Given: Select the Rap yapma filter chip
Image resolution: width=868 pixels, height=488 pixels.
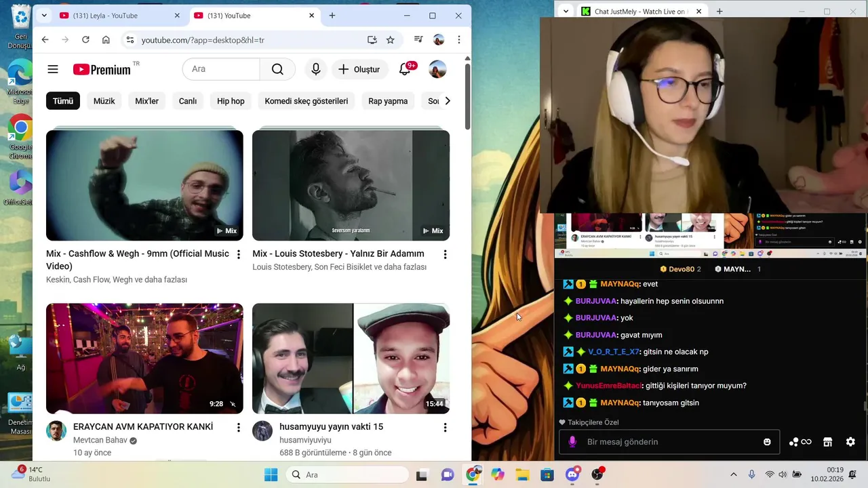Looking at the screenshot, I should pos(388,101).
